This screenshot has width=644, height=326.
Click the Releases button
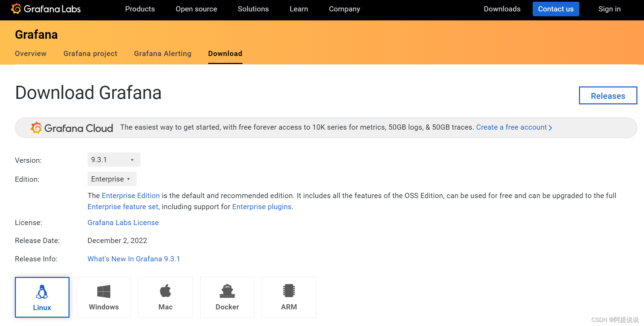click(608, 96)
